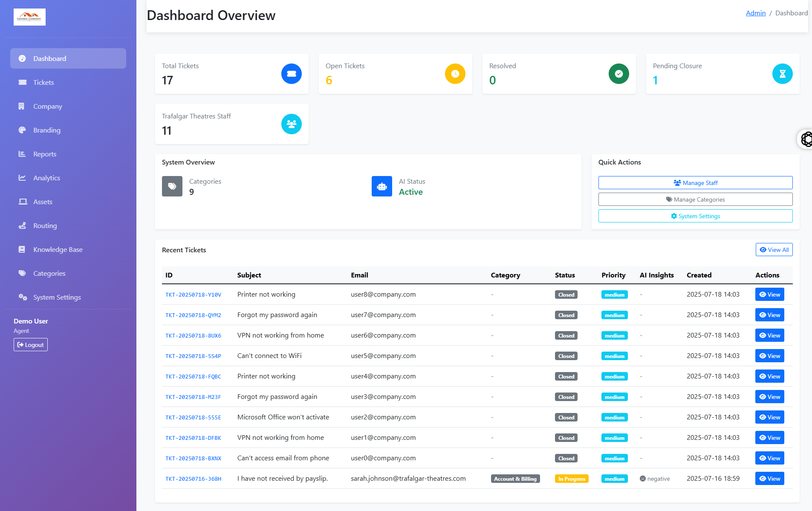Open ticket TKT-20250716-368H link
This screenshot has width=812, height=511.
coord(193,479)
